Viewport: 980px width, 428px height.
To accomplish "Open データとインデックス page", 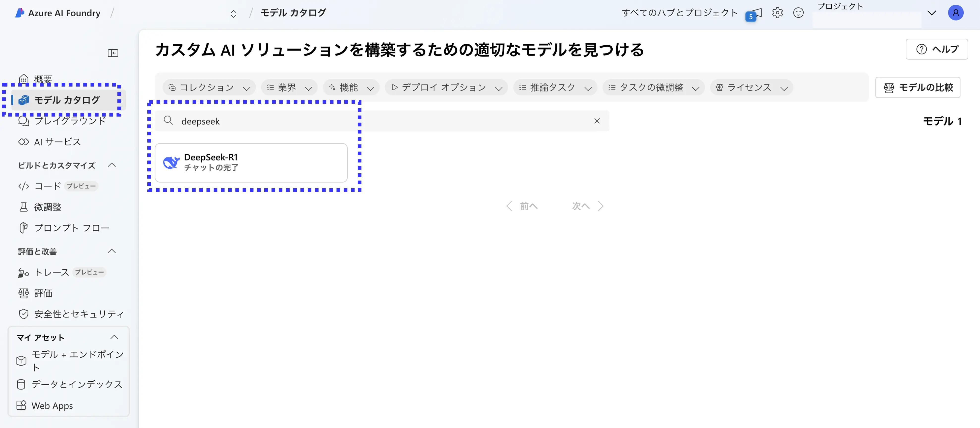I will [69, 384].
